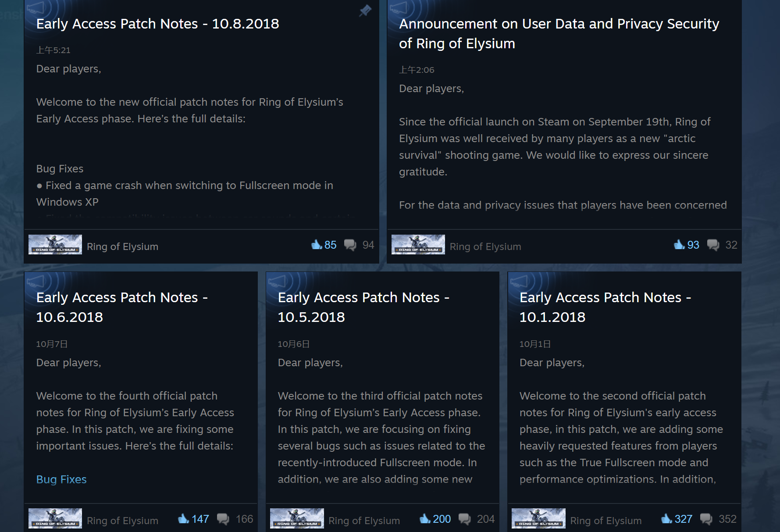Screen dimensions: 780x532
Task: Click the comments bubble icon next to 204
Action: pos(464,519)
